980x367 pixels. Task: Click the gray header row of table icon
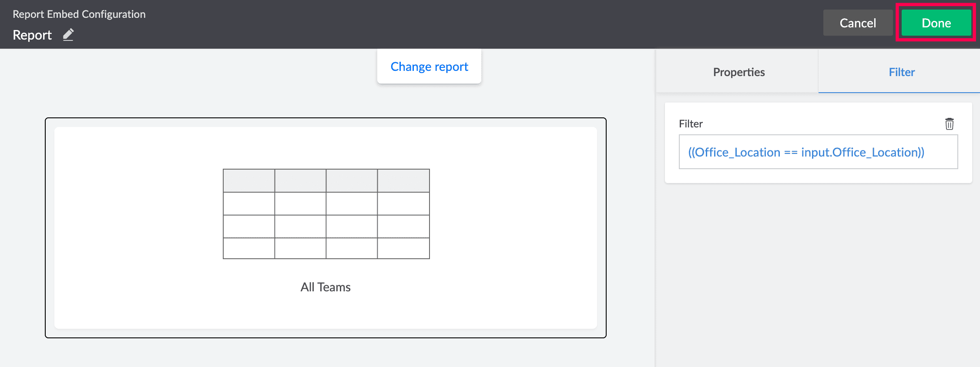tap(326, 180)
